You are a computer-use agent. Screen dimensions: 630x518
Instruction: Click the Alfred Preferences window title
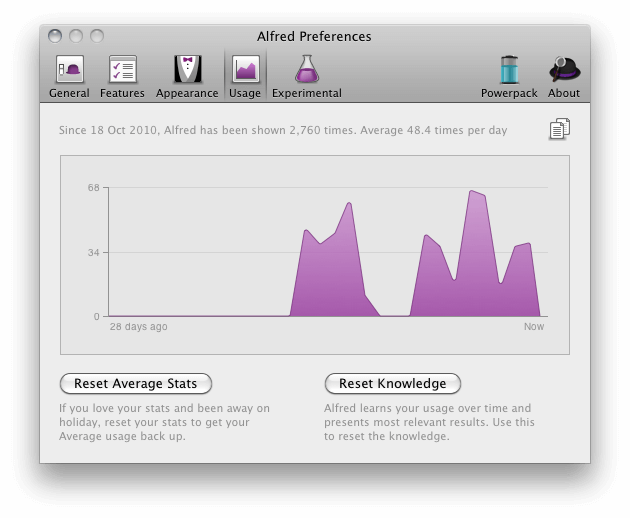pyautogui.click(x=314, y=37)
